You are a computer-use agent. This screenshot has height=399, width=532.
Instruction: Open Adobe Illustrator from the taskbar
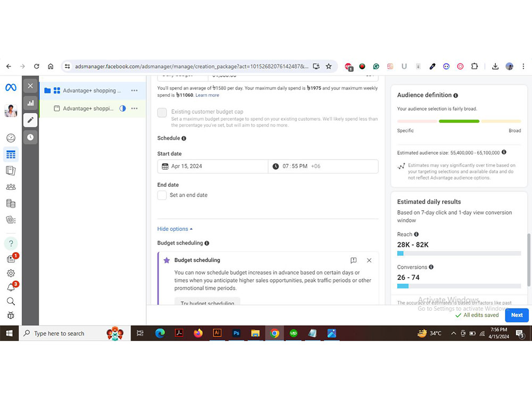tap(217, 334)
